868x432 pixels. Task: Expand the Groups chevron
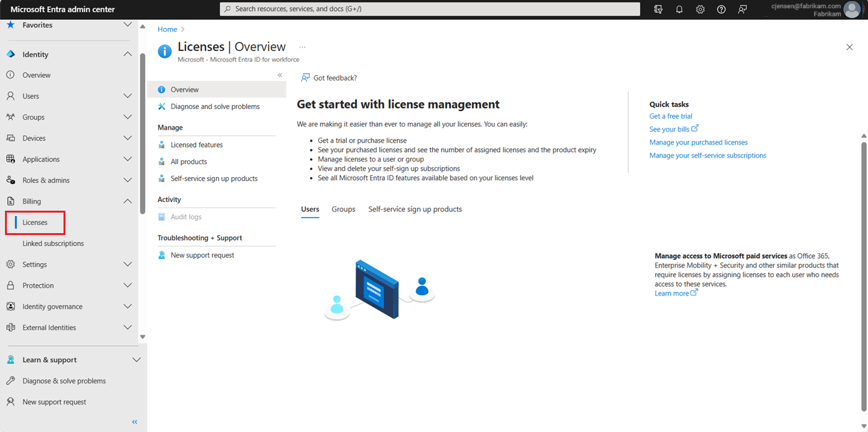click(128, 117)
